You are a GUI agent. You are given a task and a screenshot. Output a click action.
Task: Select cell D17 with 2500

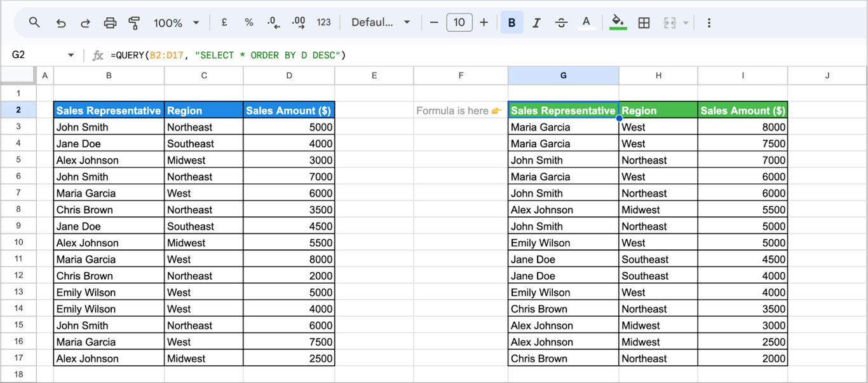(x=289, y=358)
